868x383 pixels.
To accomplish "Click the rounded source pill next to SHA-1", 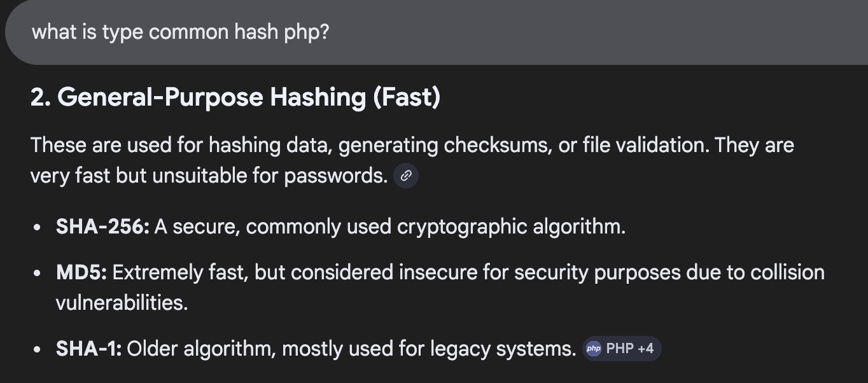I will [x=622, y=348].
